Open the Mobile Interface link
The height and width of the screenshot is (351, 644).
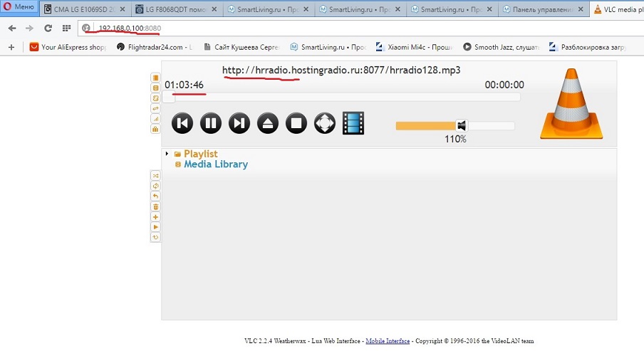pos(388,341)
